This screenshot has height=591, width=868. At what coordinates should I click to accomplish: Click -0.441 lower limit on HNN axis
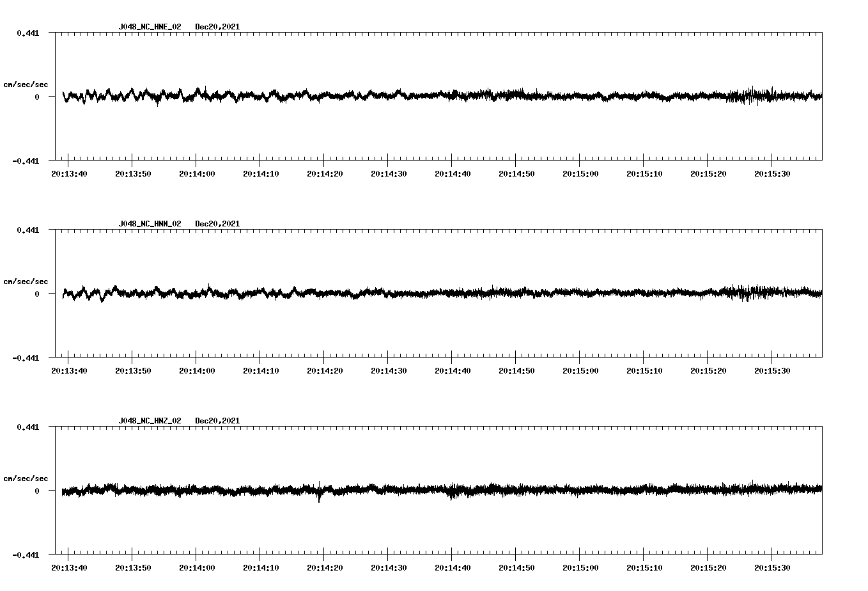[x=26, y=358]
